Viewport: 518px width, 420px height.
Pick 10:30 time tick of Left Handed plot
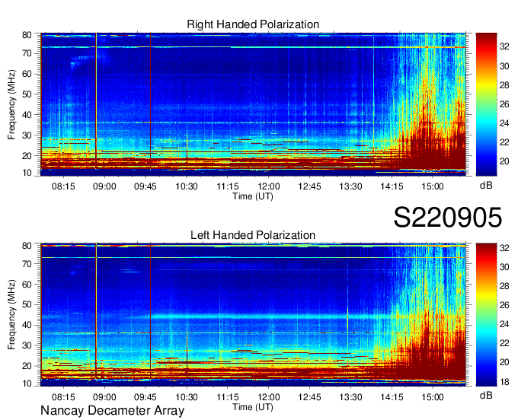[187, 396]
